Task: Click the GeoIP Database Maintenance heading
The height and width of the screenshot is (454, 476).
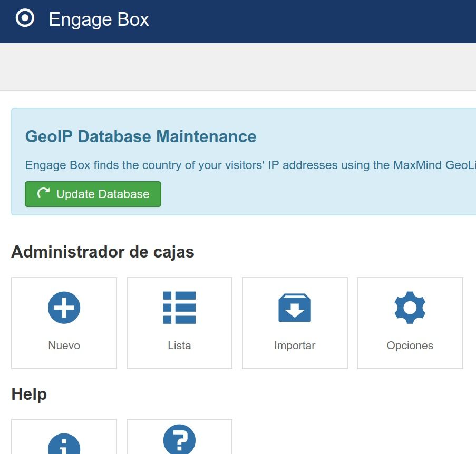Action: point(141,136)
